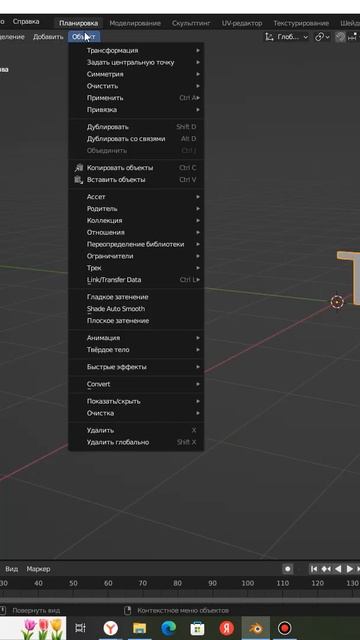Screen dimensions: 360x640
Task: Open the Отношения submenu
Action: (x=136, y=232)
